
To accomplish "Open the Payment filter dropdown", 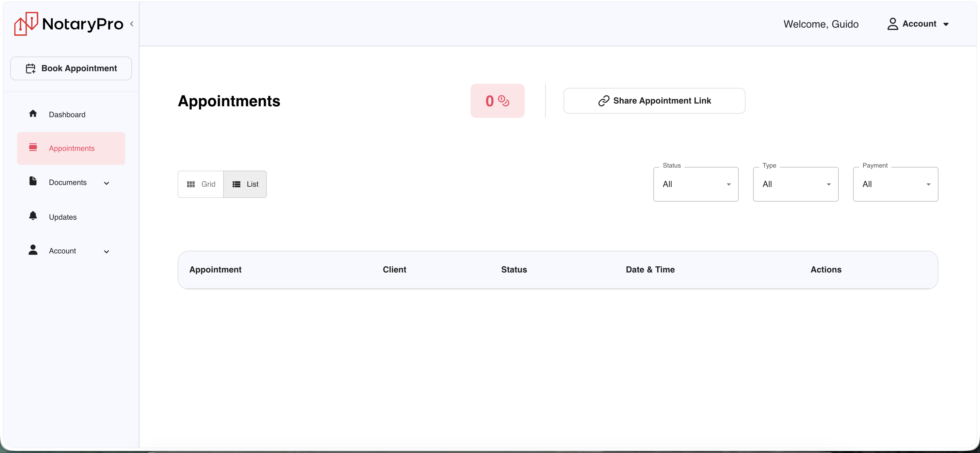I will click(x=896, y=184).
